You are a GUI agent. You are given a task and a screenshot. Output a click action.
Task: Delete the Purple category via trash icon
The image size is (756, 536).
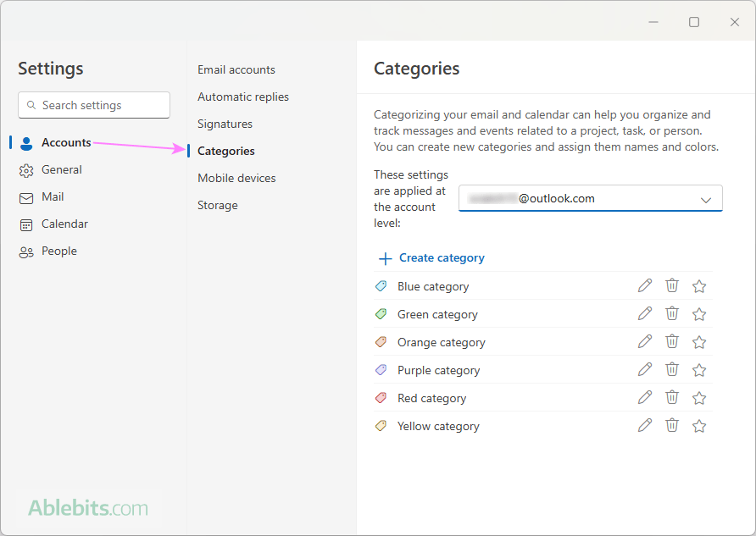tap(672, 369)
